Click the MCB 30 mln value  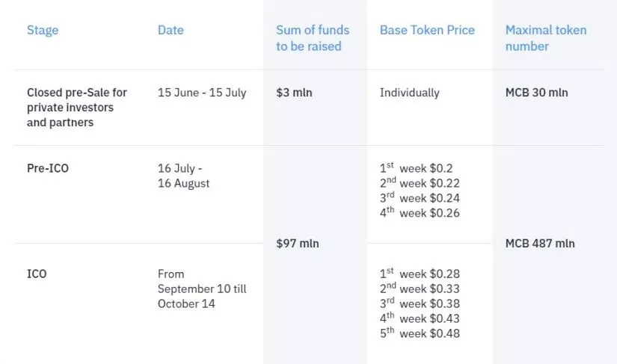coord(536,93)
